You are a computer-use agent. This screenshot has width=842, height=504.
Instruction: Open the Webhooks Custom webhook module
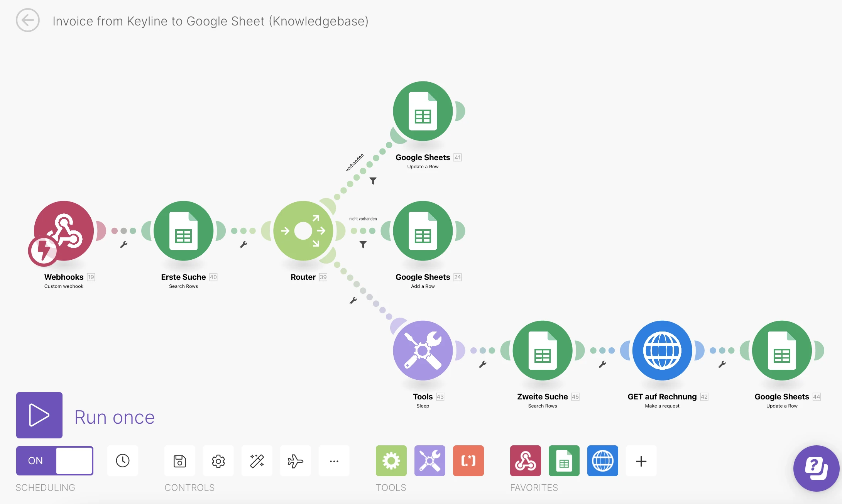[x=64, y=231]
